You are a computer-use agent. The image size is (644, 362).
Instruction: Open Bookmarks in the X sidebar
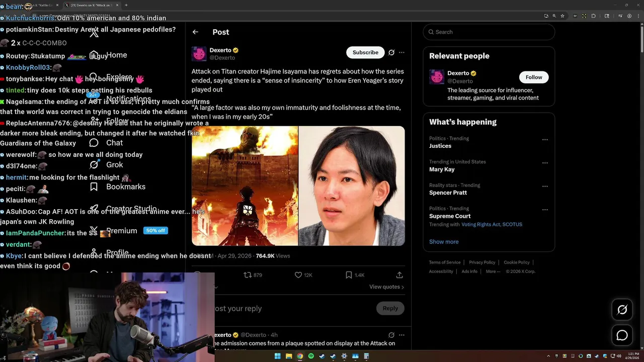125,187
